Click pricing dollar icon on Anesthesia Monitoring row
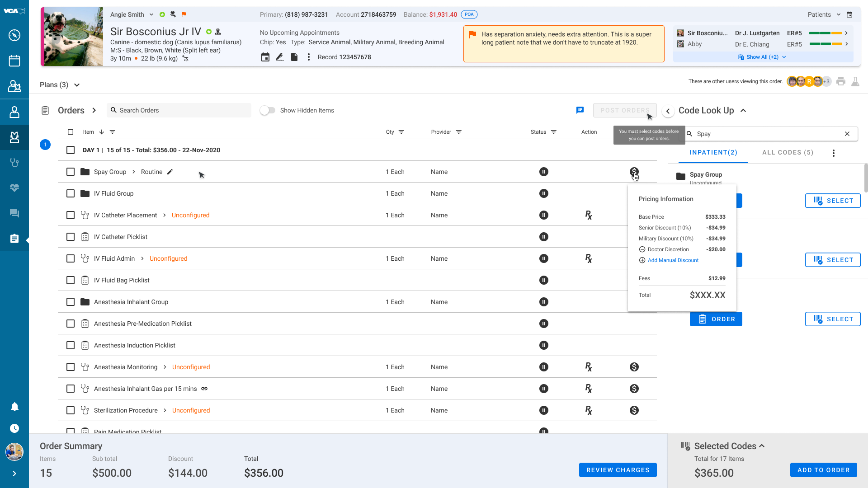 pos(634,367)
